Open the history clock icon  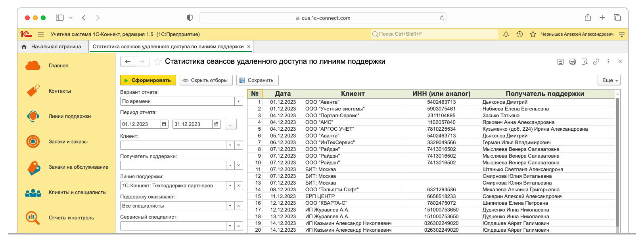click(x=519, y=34)
